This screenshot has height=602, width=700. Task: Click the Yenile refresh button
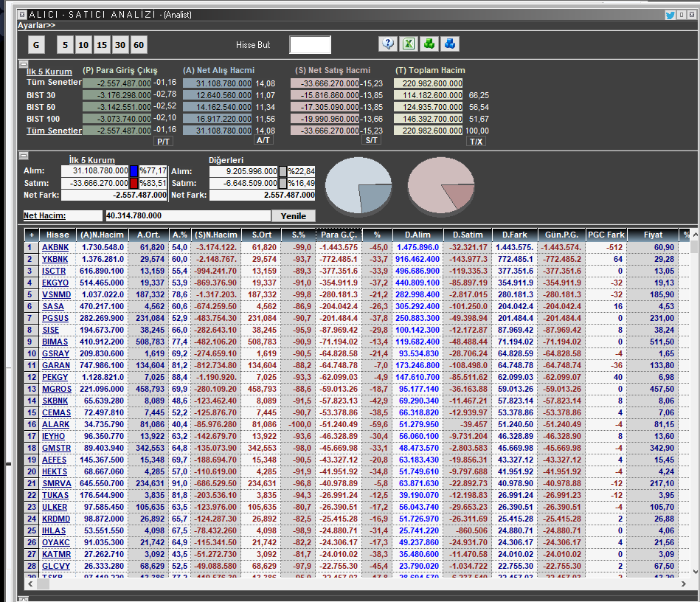coord(294,215)
